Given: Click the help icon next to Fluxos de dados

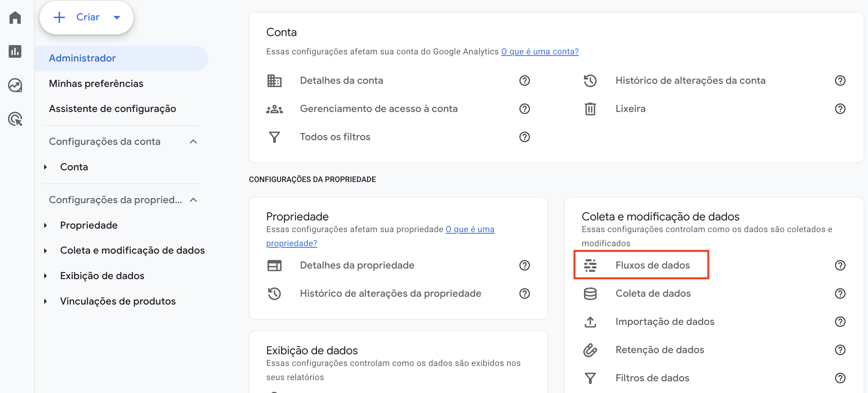Looking at the screenshot, I should click(x=840, y=265).
